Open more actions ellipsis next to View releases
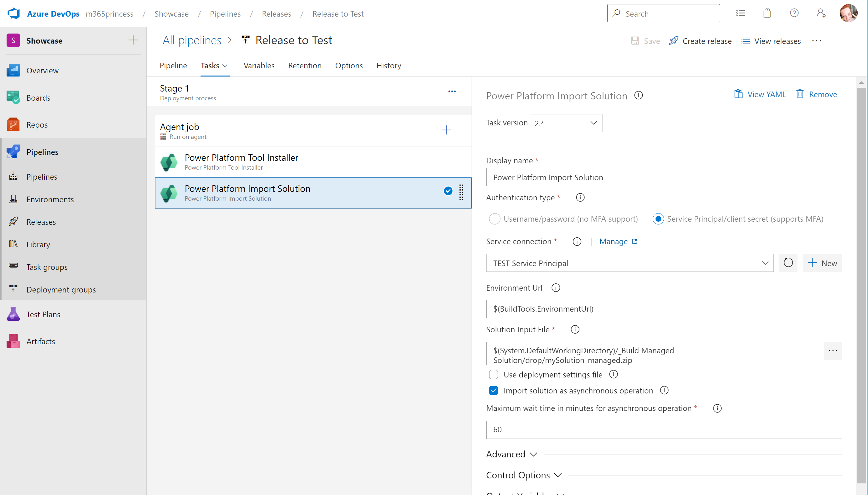The image size is (868, 495). (817, 41)
